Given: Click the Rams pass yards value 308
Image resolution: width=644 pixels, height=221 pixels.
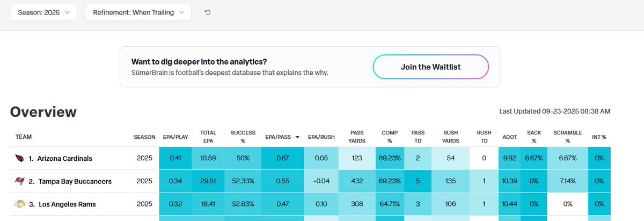Looking at the screenshot, I should click(x=357, y=204).
